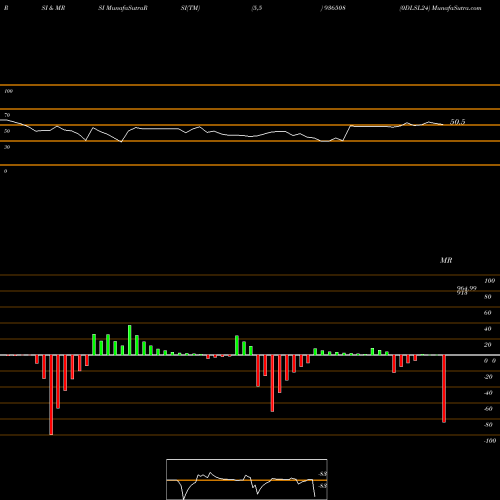Click the last red histogram bar on the right
500x500 pixels.
point(444,389)
